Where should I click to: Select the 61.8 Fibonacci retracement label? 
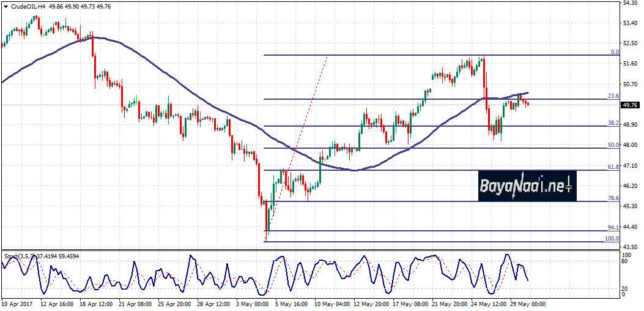click(613, 167)
